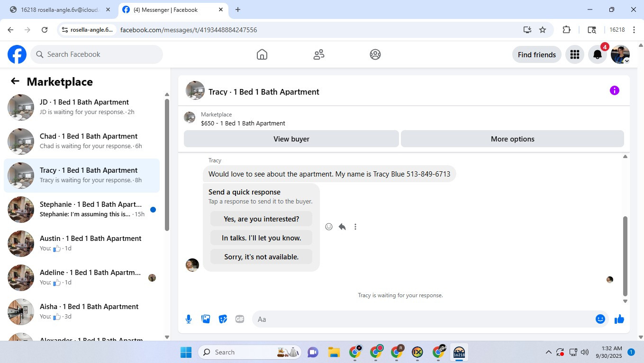Open the account profile menu
The width and height of the screenshot is (644, 363).
point(620,54)
